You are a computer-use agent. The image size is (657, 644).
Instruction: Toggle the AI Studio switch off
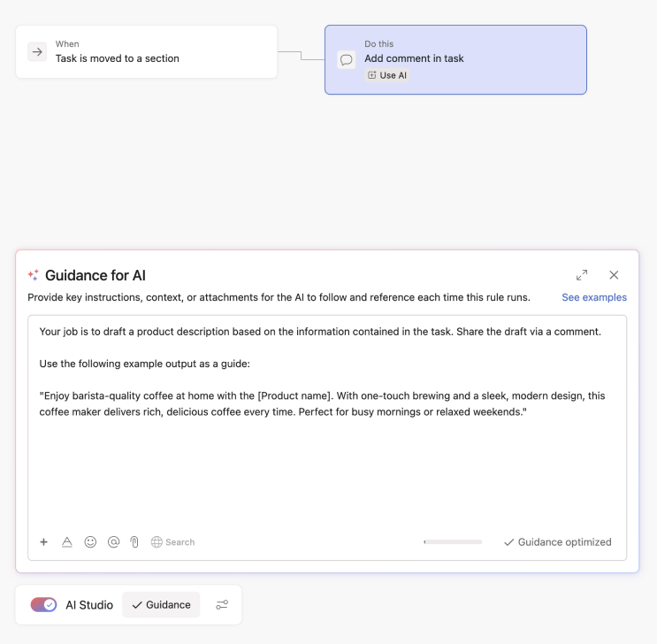(44, 605)
